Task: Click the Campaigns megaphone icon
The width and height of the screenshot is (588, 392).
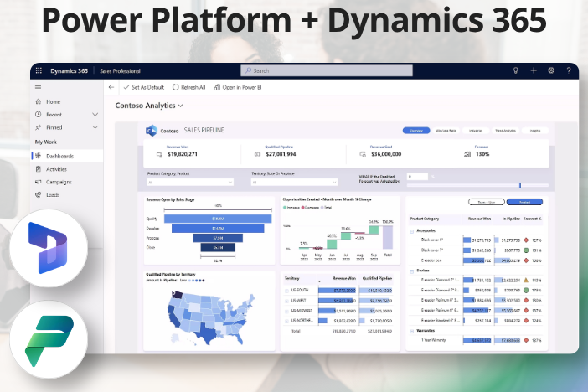Action: pyautogui.click(x=39, y=182)
